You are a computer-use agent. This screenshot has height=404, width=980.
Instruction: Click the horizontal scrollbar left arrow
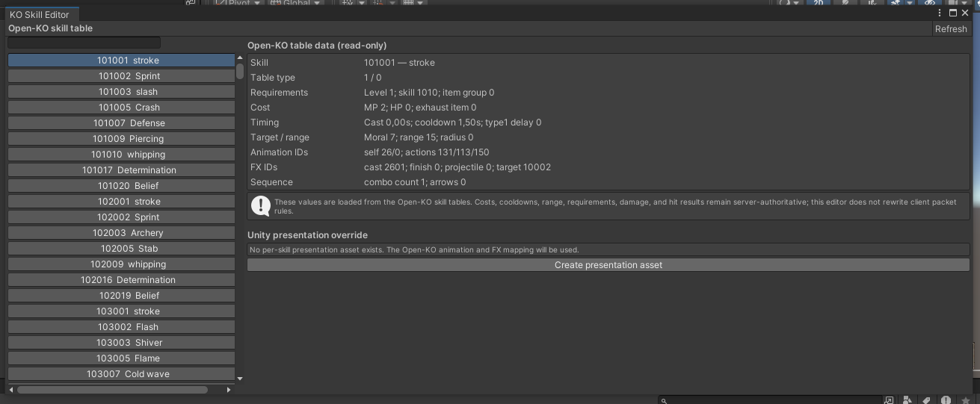[10, 390]
